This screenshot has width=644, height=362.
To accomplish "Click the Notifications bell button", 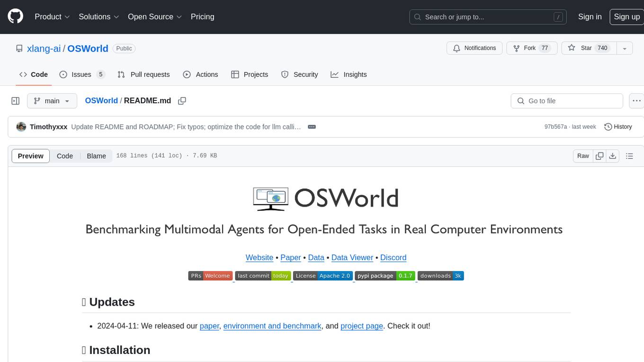I will 474,48.
